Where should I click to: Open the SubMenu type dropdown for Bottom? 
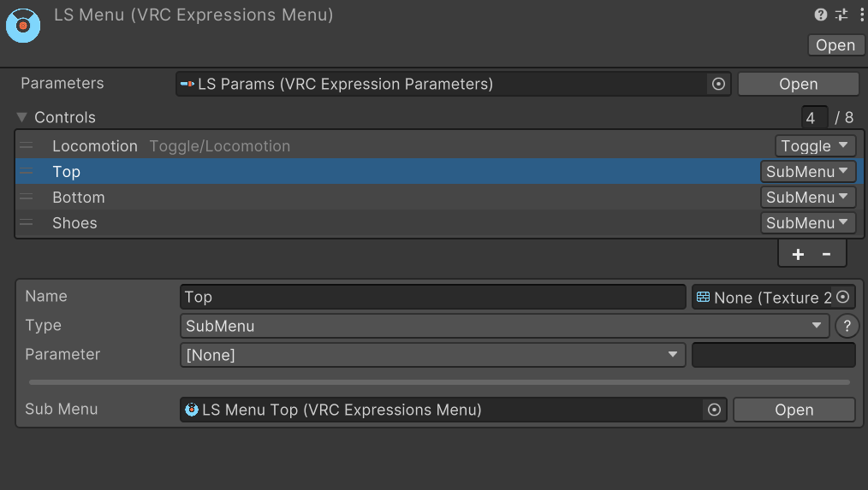[x=808, y=198]
